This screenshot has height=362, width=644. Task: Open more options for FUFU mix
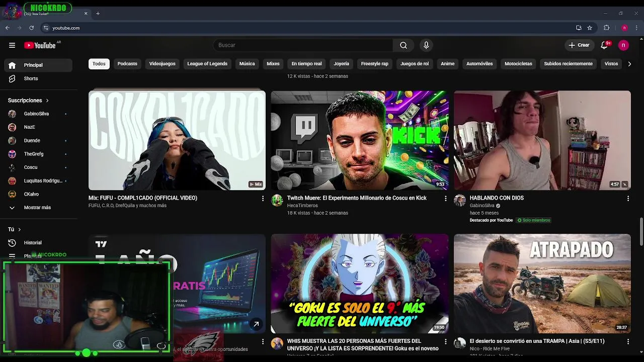[x=263, y=199]
